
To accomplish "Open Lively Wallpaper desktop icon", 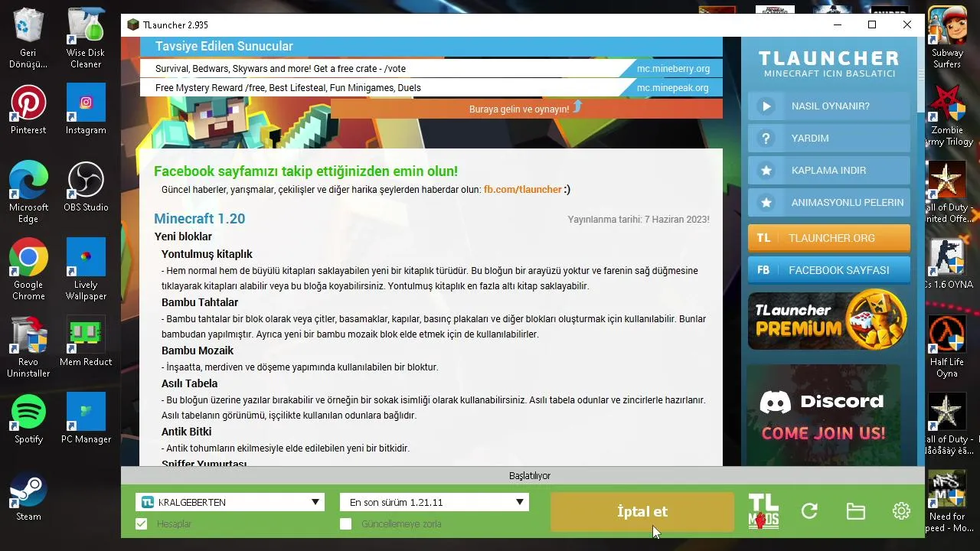I will 86,269.
